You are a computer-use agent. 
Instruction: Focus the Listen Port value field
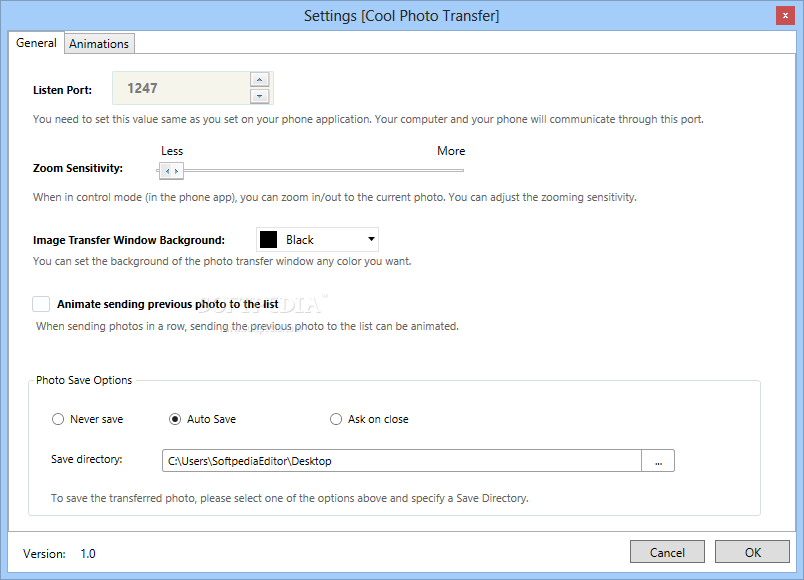(x=182, y=88)
